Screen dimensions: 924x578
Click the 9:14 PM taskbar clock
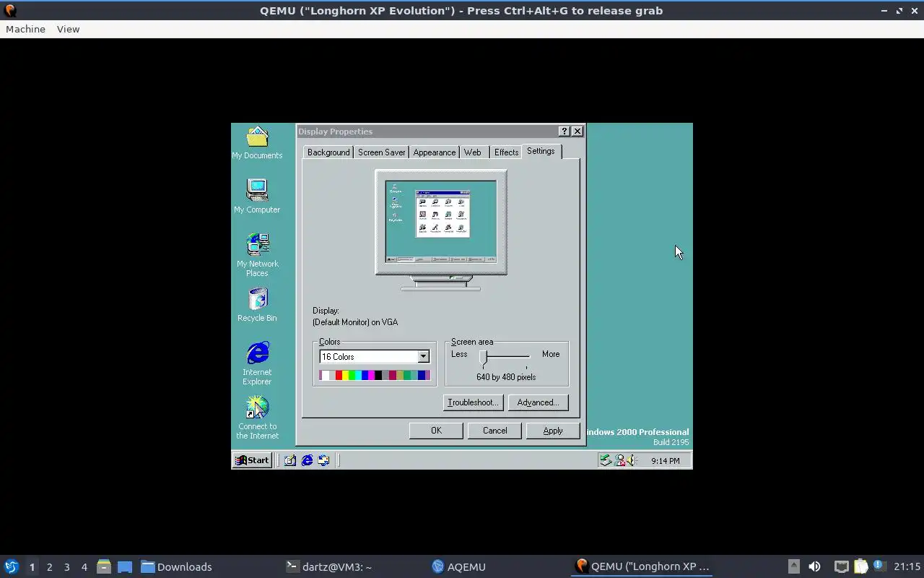coord(665,461)
